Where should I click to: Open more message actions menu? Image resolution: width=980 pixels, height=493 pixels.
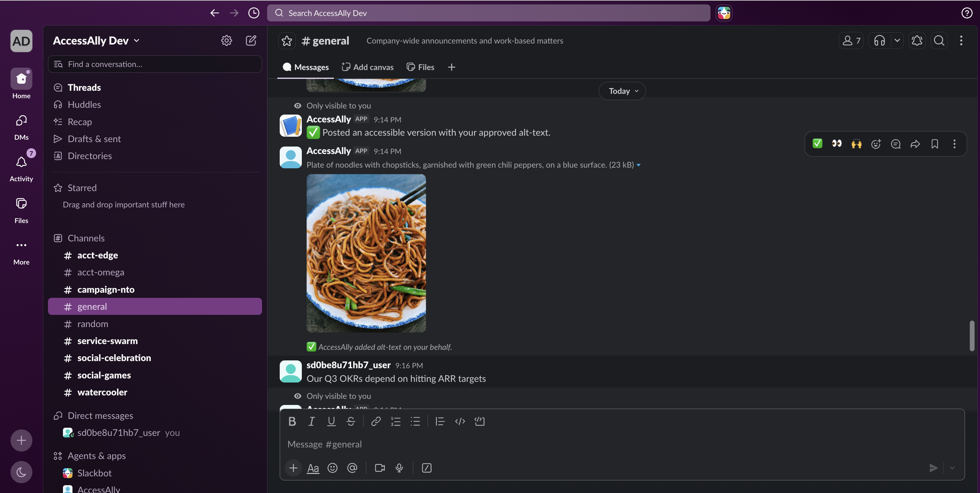point(954,144)
